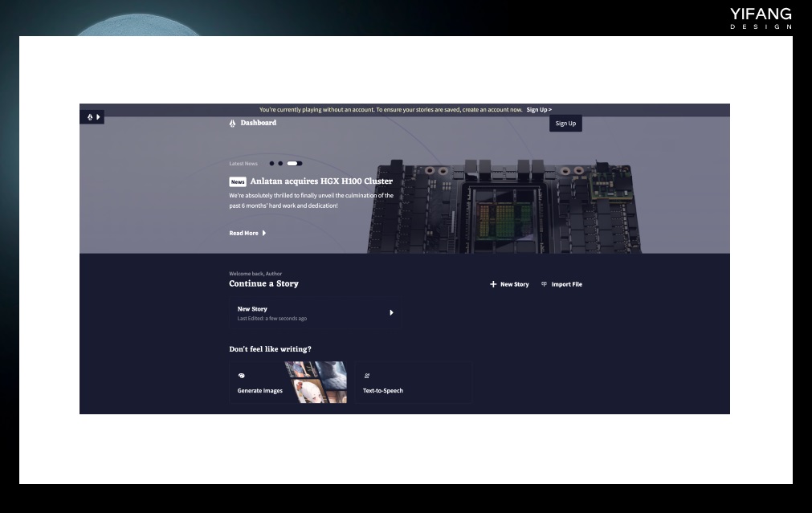Click the plus icon for New Story

click(x=493, y=284)
